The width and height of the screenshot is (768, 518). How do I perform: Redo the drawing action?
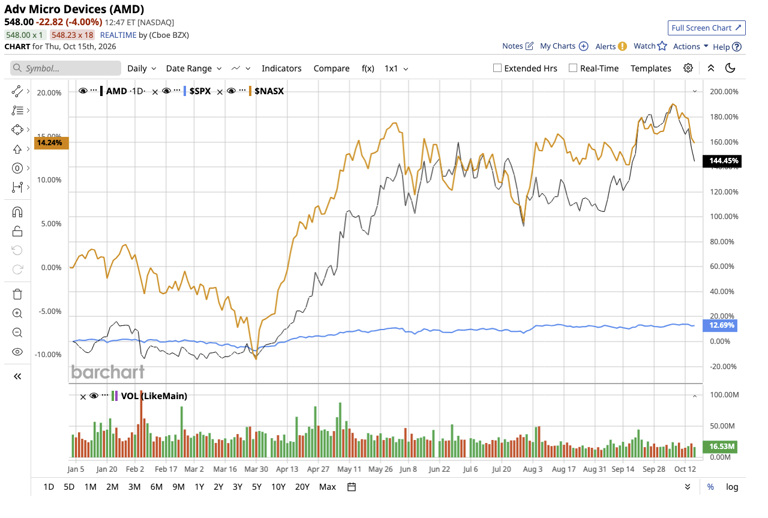click(17, 269)
